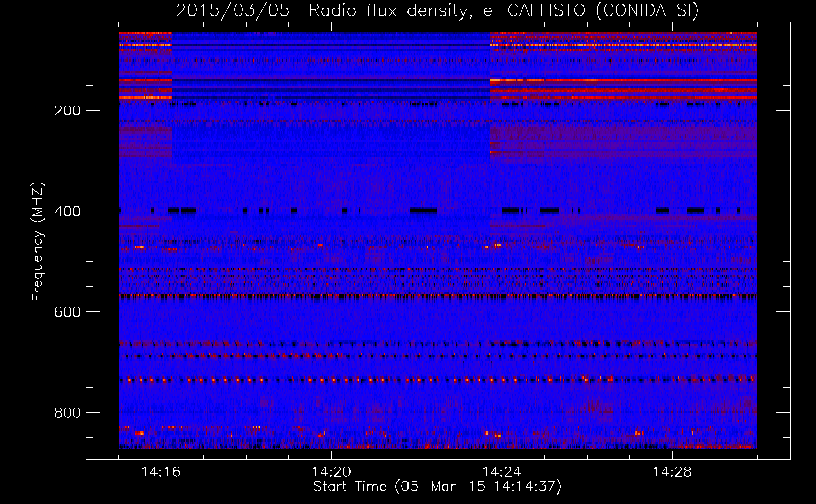This screenshot has height=504, width=816.
Task: Click the 14:24 time tick label
Action: (x=502, y=472)
